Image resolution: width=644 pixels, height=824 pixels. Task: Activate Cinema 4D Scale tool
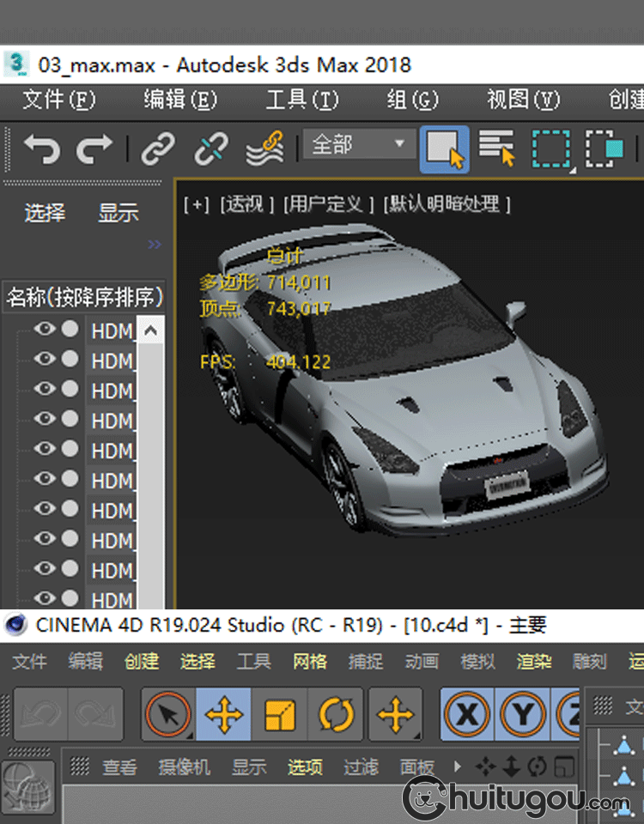280,715
